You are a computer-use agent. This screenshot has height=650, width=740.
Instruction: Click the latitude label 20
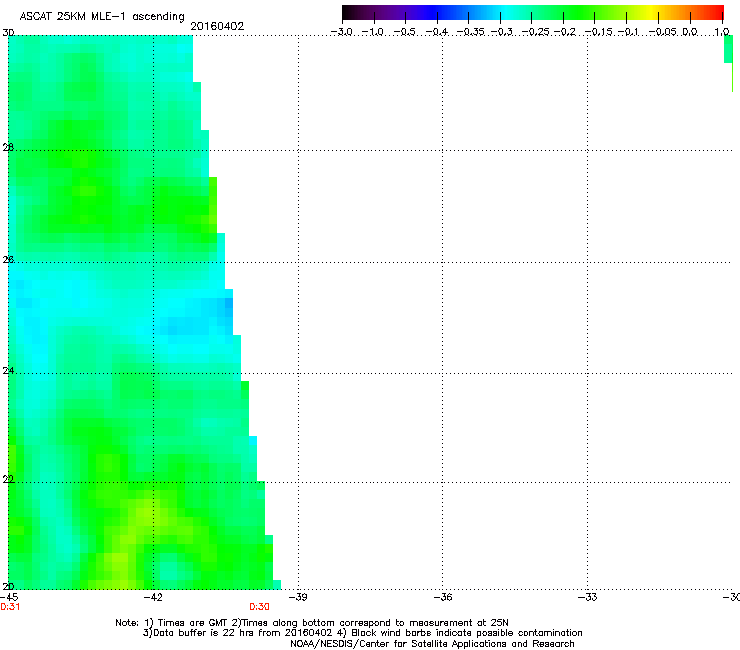(x=8, y=587)
